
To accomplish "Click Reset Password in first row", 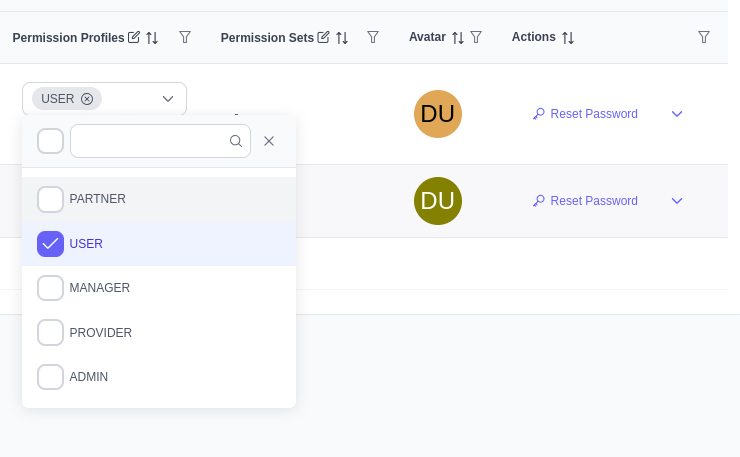I will [585, 114].
